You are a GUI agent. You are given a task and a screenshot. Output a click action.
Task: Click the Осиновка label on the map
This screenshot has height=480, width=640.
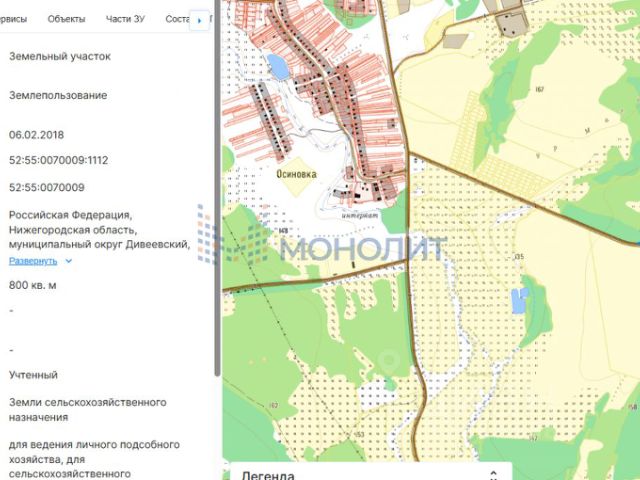tap(296, 174)
